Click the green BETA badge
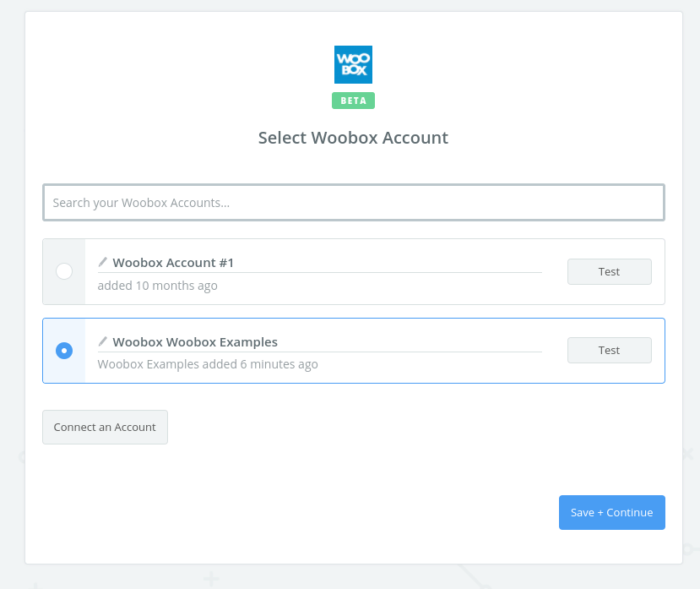Screen dimensions: 700x589 click(x=353, y=101)
